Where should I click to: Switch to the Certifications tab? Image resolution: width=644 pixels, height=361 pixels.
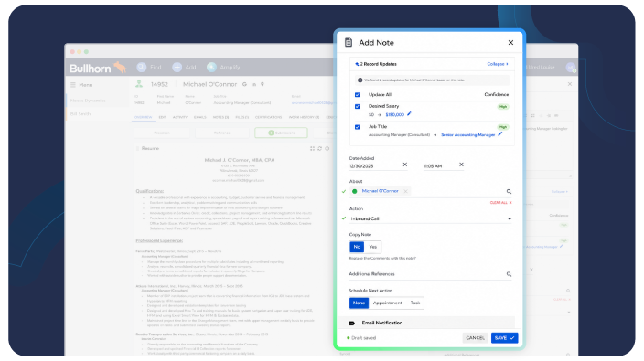(x=269, y=117)
